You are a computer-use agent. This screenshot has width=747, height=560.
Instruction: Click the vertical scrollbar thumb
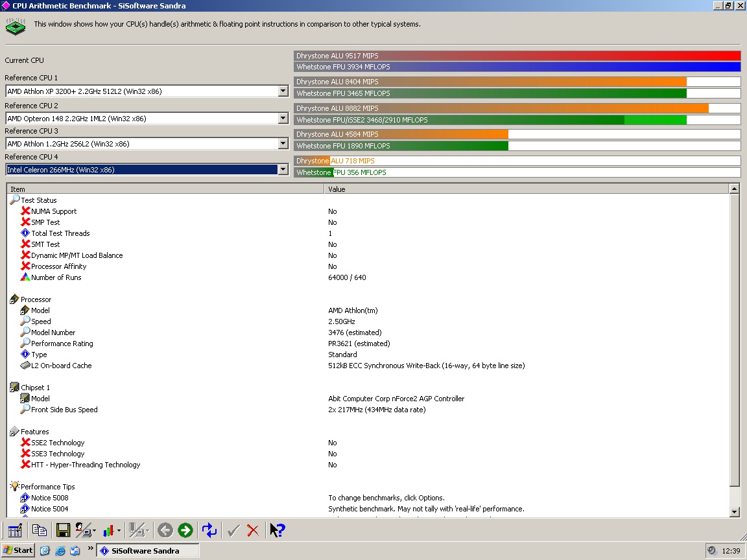[x=734, y=340]
